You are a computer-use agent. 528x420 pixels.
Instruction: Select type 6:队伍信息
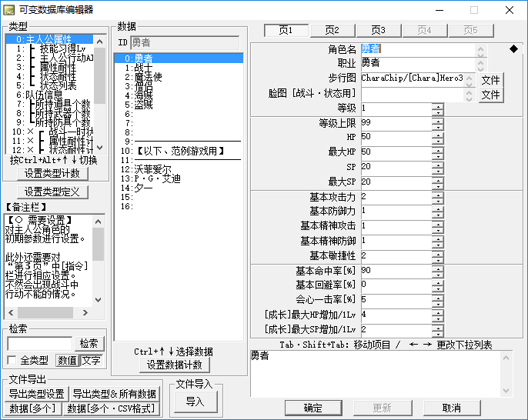pos(49,95)
